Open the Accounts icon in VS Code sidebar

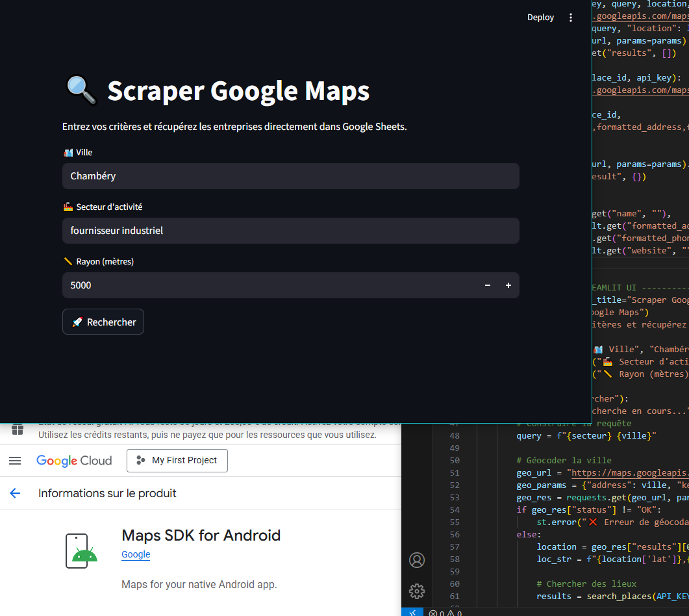click(416, 559)
